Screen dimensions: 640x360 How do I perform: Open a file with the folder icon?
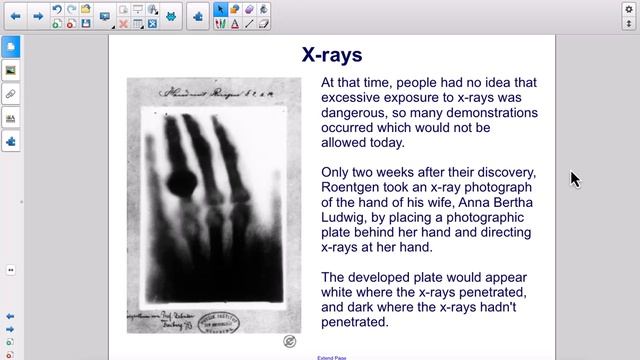(86, 9)
